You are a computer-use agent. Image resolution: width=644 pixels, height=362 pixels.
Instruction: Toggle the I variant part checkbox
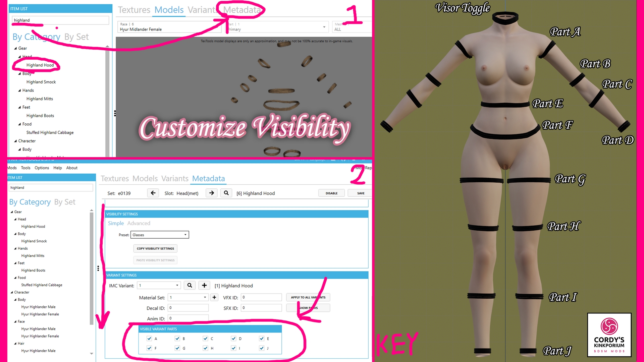[x=233, y=348]
